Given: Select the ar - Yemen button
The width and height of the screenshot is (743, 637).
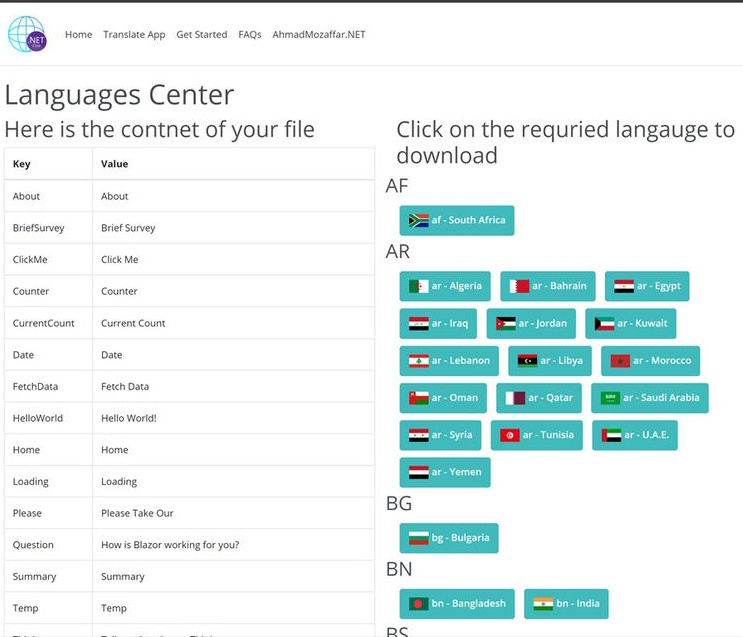Looking at the screenshot, I should [x=444, y=472].
